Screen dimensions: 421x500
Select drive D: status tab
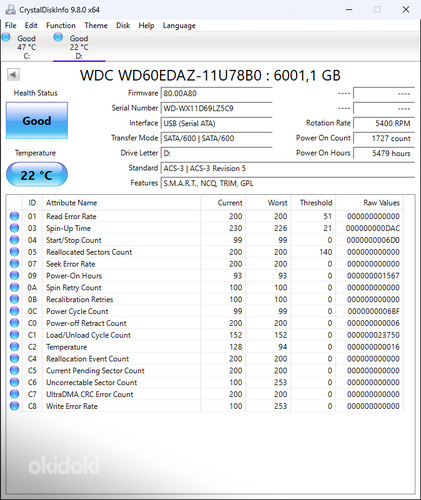pyautogui.click(x=79, y=47)
